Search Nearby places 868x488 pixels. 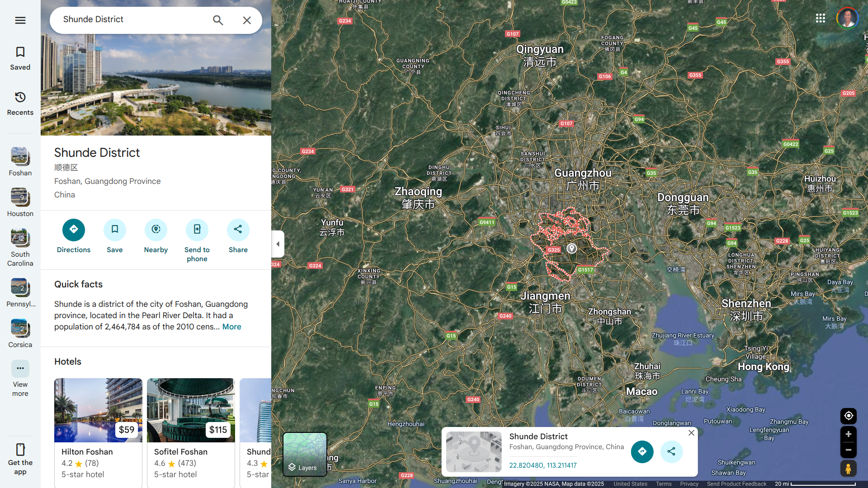[156, 230]
